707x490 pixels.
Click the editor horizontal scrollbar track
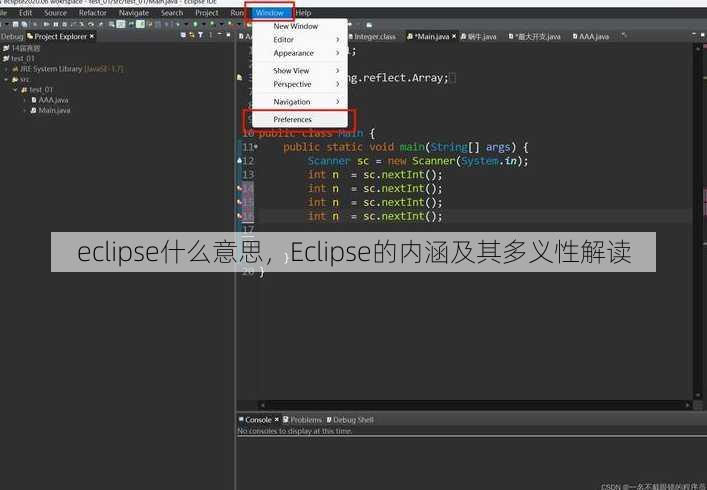(475, 405)
